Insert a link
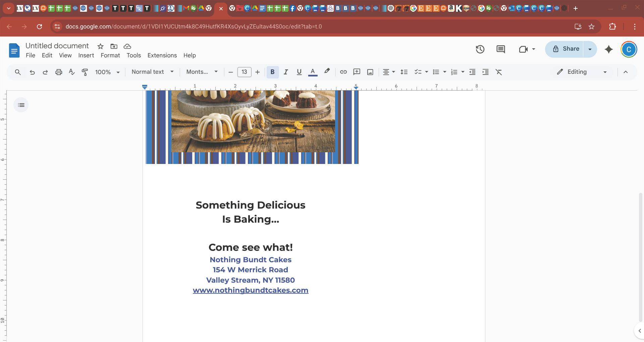The image size is (644, 342). [343, 72]
